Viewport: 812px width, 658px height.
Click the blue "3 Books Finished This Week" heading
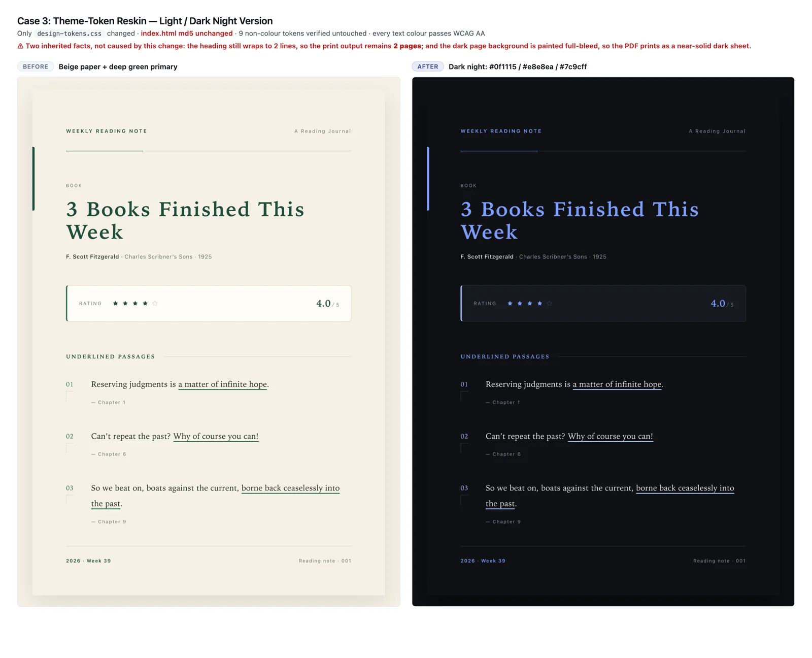tap(580, 220)
